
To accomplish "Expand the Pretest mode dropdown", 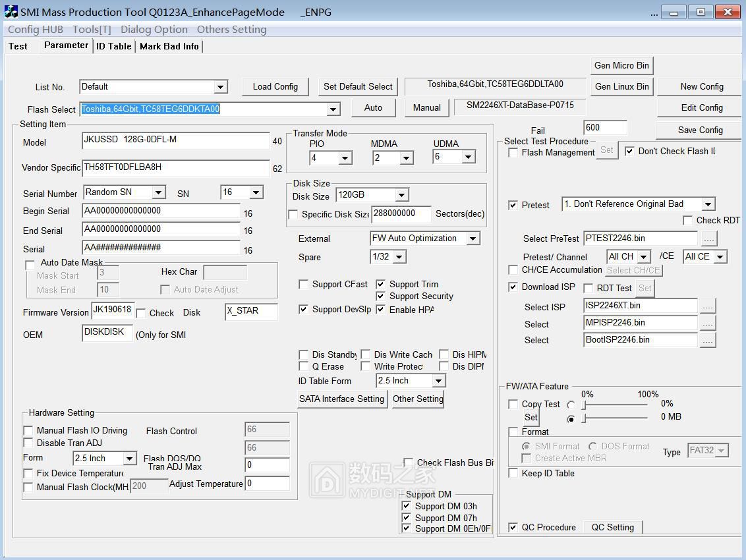I will point(708,205).
